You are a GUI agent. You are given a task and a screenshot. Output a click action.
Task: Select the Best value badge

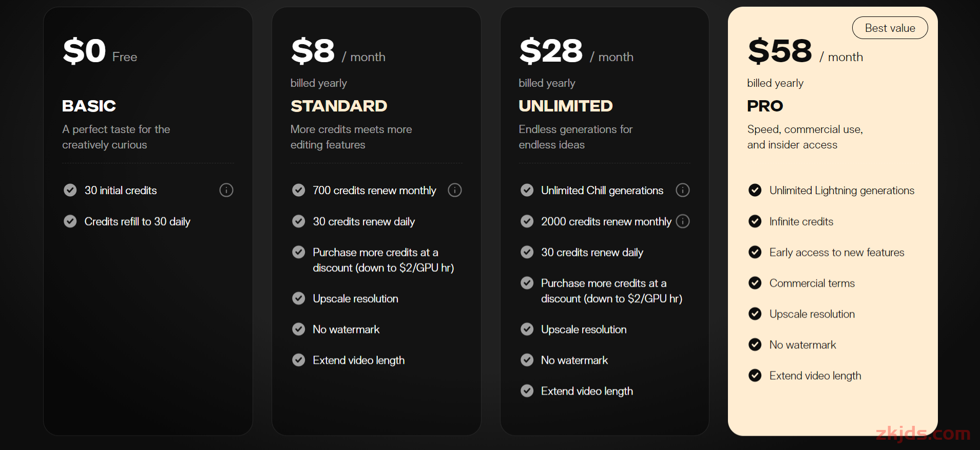tap(890, 28)
